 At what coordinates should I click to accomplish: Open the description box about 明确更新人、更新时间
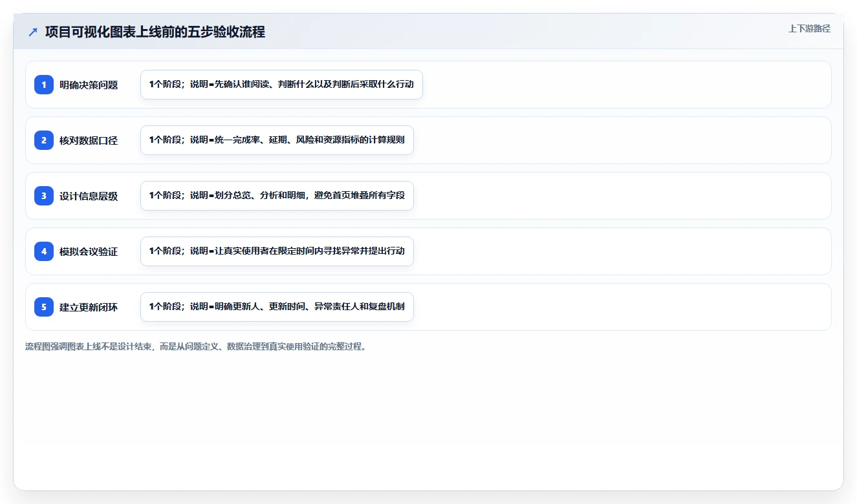click(277, 307)
